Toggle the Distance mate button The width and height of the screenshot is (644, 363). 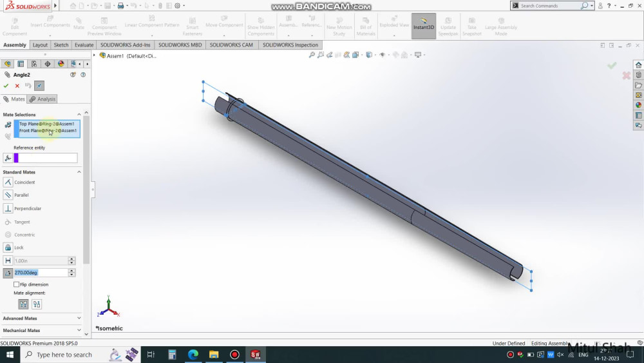pyautogui.click(x=8, y=260)
